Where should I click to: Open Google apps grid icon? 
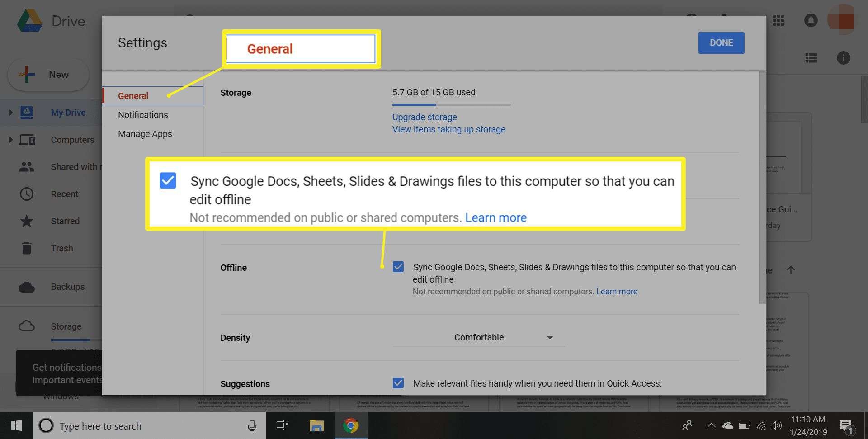tap(778, 20)
